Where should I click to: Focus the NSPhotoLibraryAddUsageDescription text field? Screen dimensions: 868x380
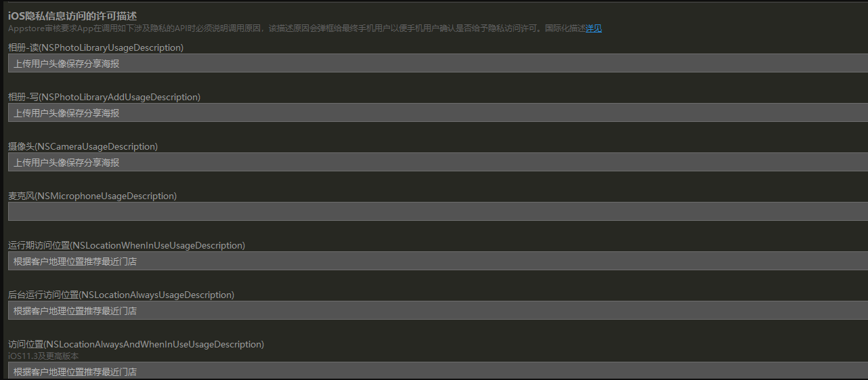point(437,112)
